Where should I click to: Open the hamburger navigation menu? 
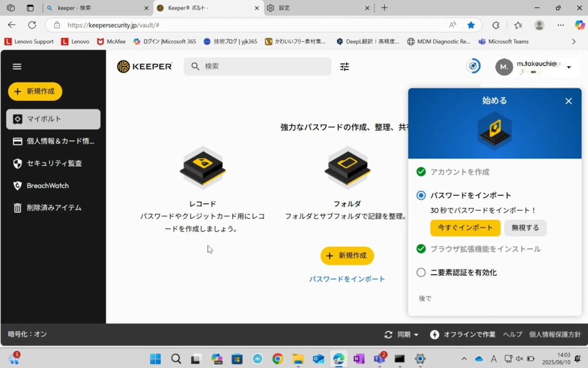(17, 66)
